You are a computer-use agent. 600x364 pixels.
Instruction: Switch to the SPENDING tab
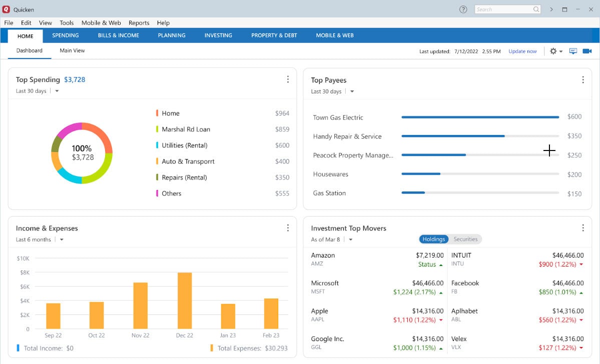coord(66,35)
